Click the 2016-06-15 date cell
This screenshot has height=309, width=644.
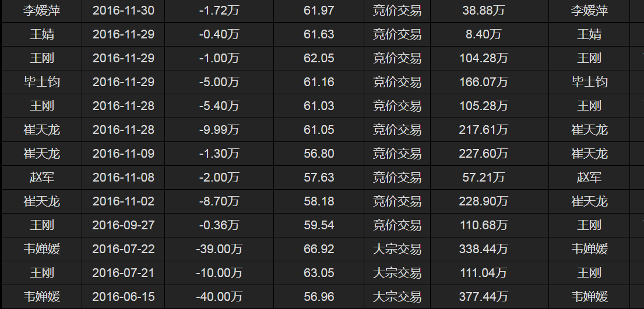(124, 297)
